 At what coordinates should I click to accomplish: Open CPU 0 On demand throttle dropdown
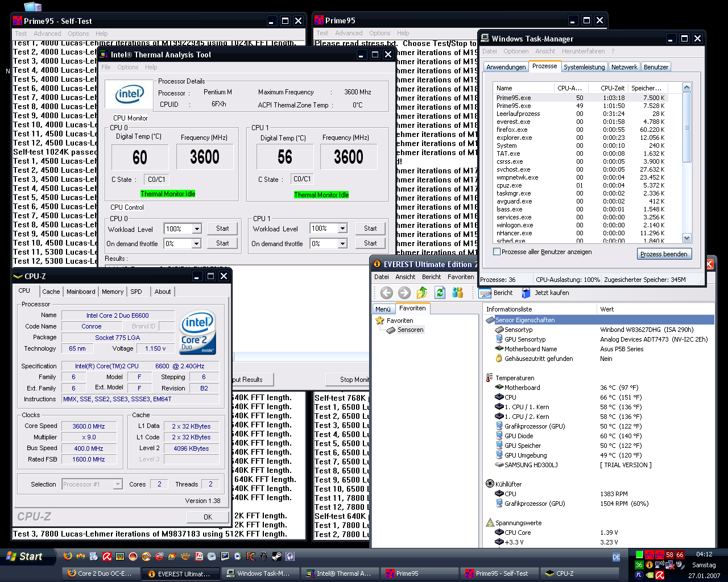[197, 243]
